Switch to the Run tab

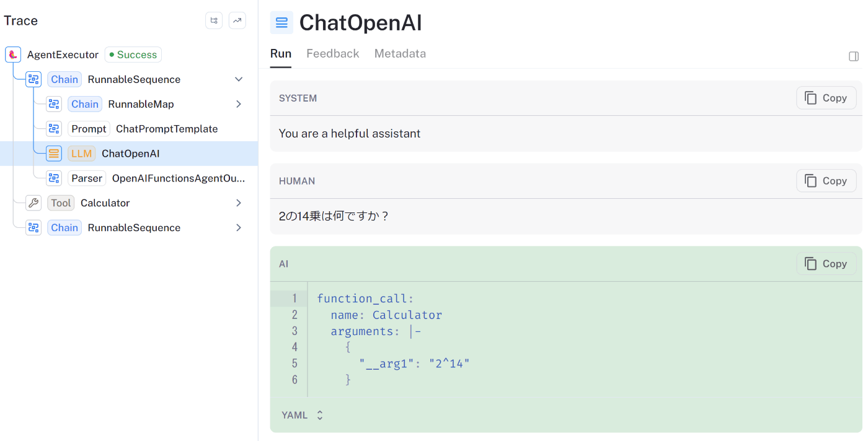tap(281, 54)
